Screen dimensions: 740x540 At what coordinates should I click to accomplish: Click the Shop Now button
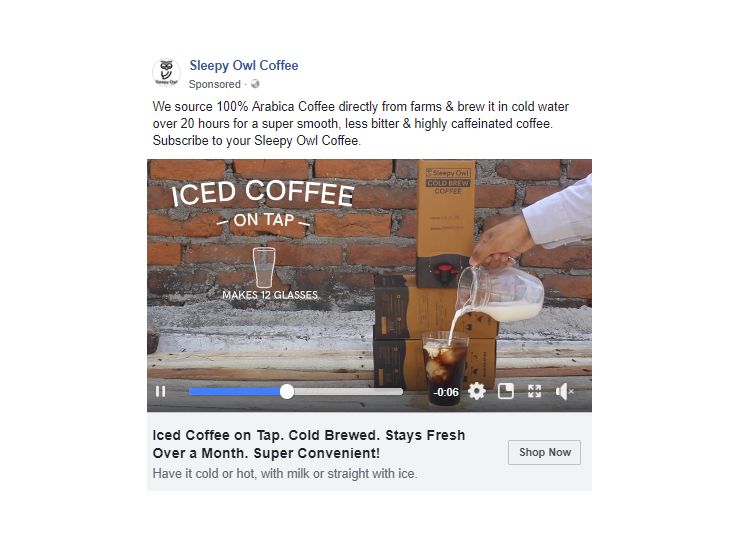[544, 452]
